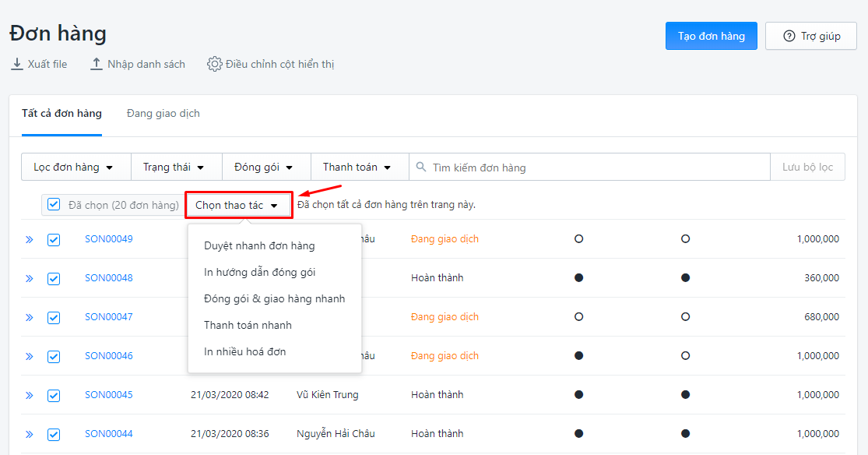Click the Trợ giúp help button
Image resolution: width=868 pixels, height=455 pixels.
[x=811, y=36]
